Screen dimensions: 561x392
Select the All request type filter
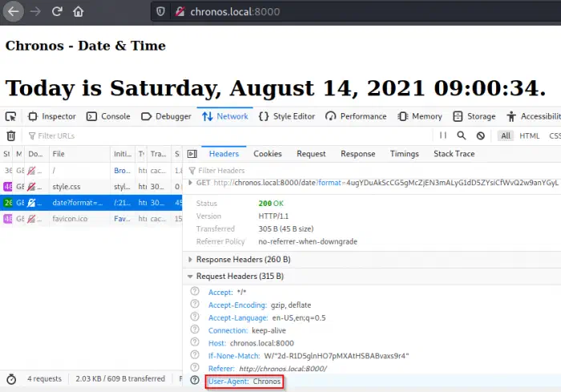point(506,135)
